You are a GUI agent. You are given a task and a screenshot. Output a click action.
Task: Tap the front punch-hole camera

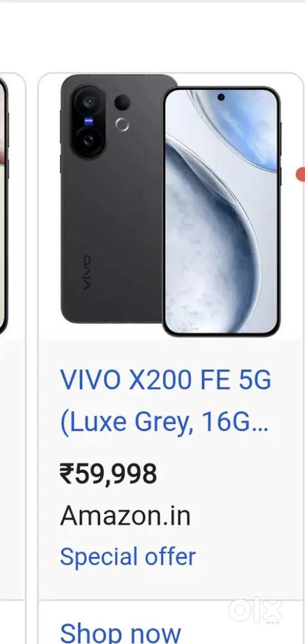tap(221, 97)
